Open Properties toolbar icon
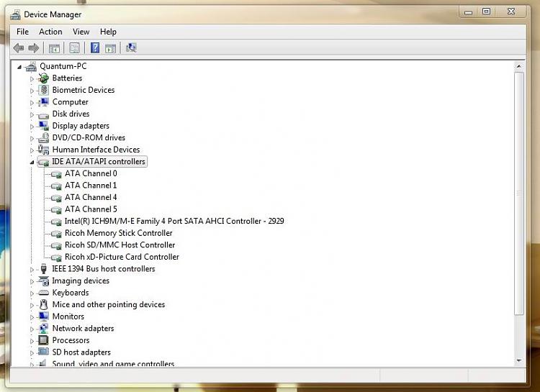The height and width of the screenshot is (392, 540). click(74, 48)
